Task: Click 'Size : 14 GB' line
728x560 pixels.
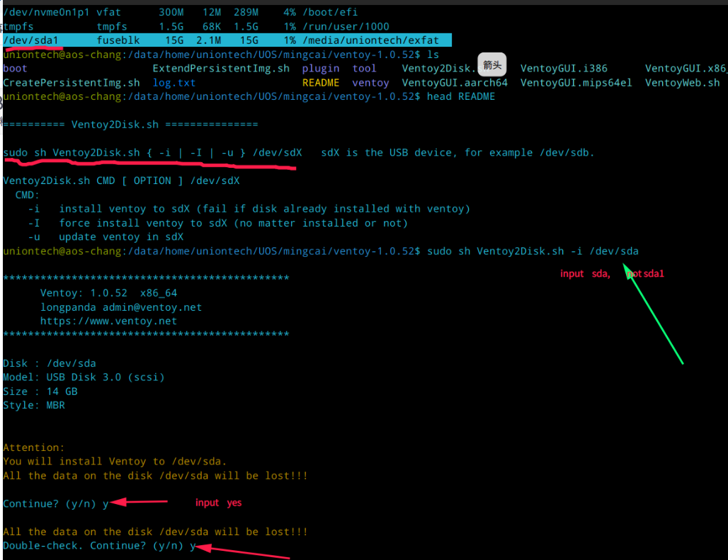Action: (40, 392)
